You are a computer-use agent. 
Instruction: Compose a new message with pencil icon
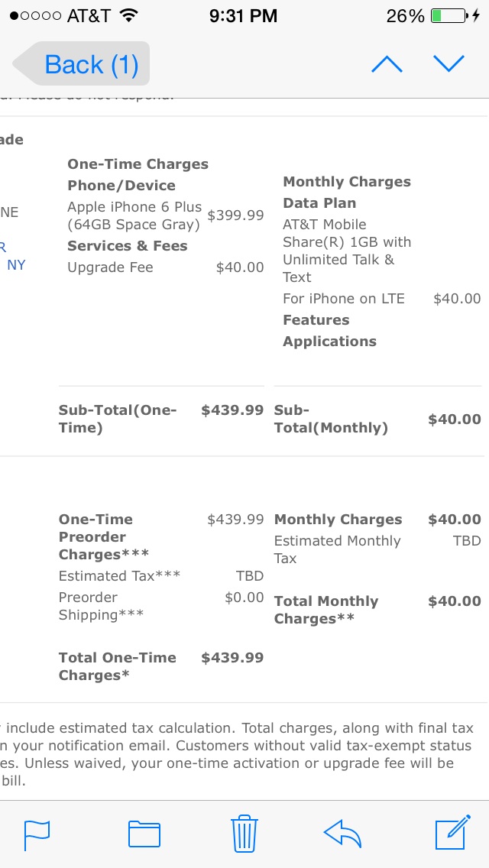453,832
